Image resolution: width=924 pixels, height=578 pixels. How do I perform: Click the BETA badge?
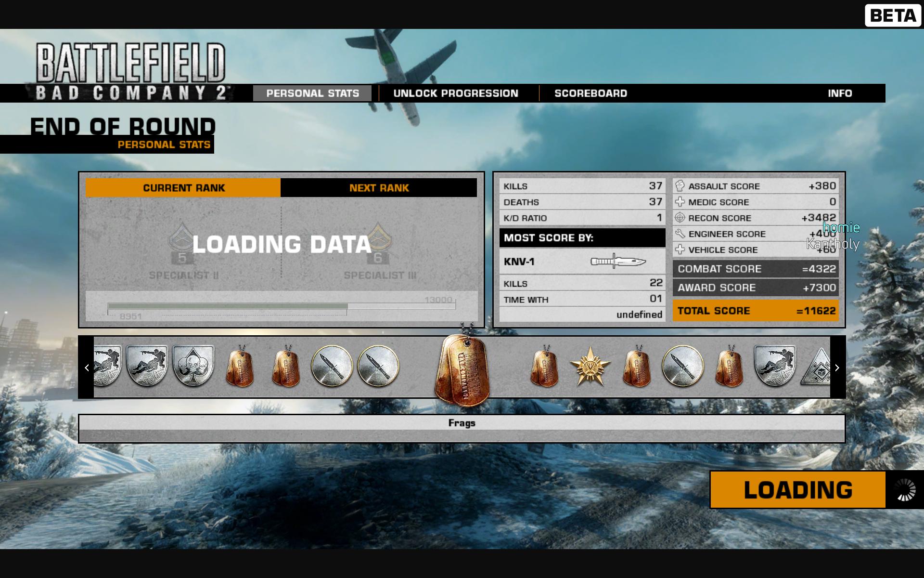(893, 15)
